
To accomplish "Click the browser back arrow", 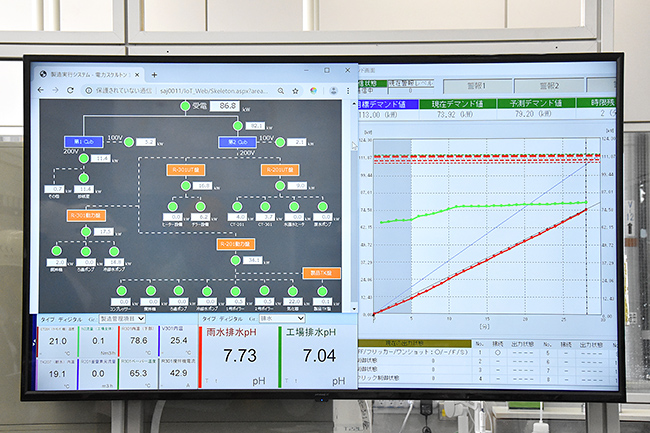I will [42, 90].
